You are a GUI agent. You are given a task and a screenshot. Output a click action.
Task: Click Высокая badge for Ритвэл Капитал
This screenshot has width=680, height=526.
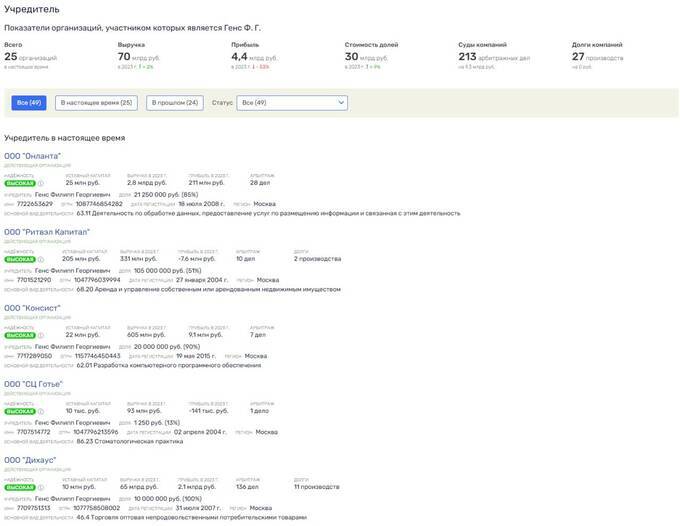pyautogui.click(x=20, y=259)
